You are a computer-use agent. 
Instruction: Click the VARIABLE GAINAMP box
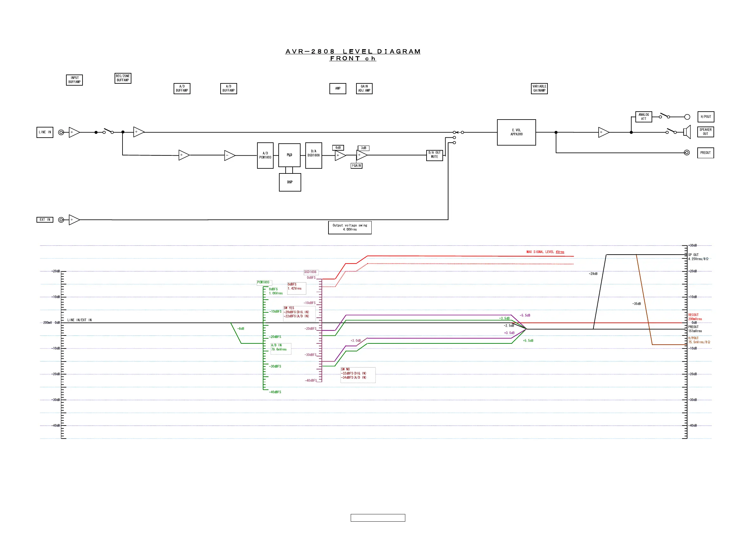[539, 88]
